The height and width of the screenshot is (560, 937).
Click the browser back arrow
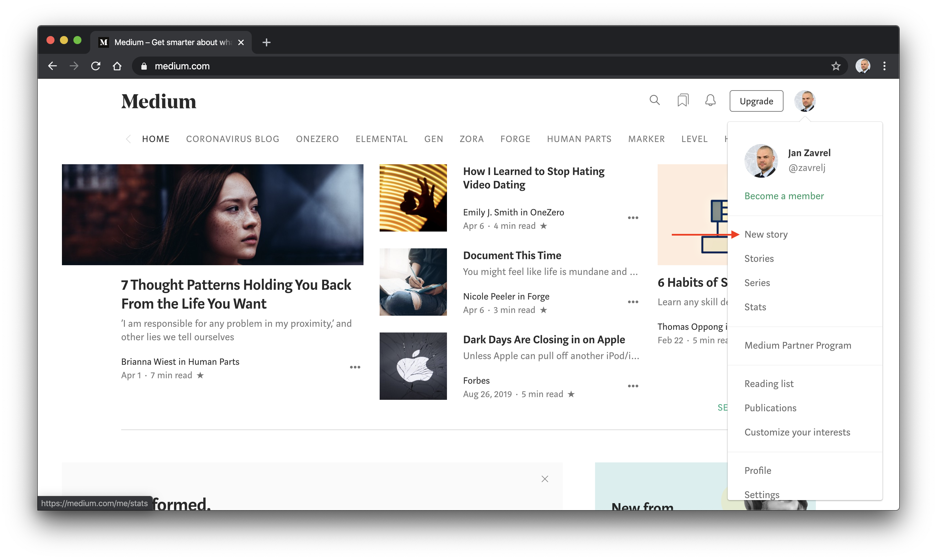pos(53,66)
